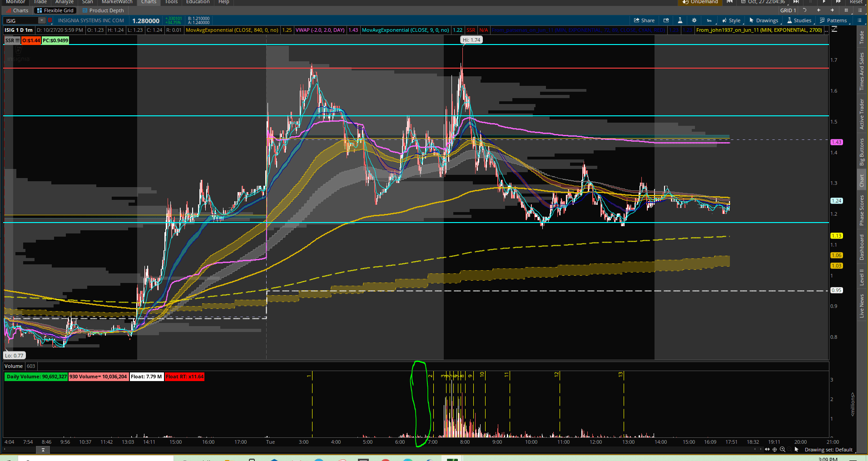868x461 pixels.
Task: Toggle the Live News sidebar panel
Action: (x=862, y=306)
